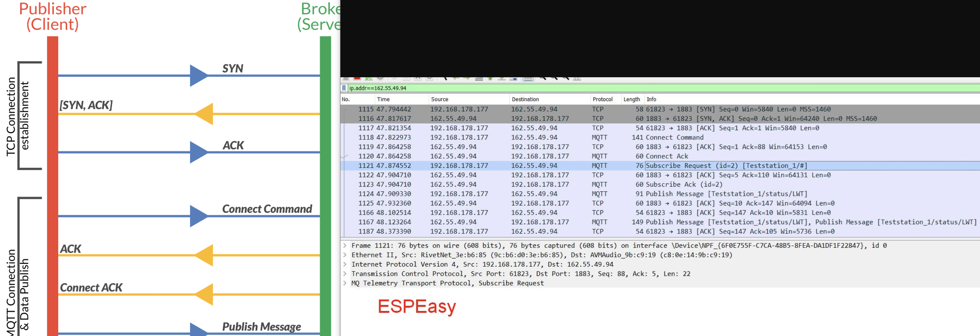Jump to the last packet in list
This screenshot has width=980, height=336.
[501, 79]
